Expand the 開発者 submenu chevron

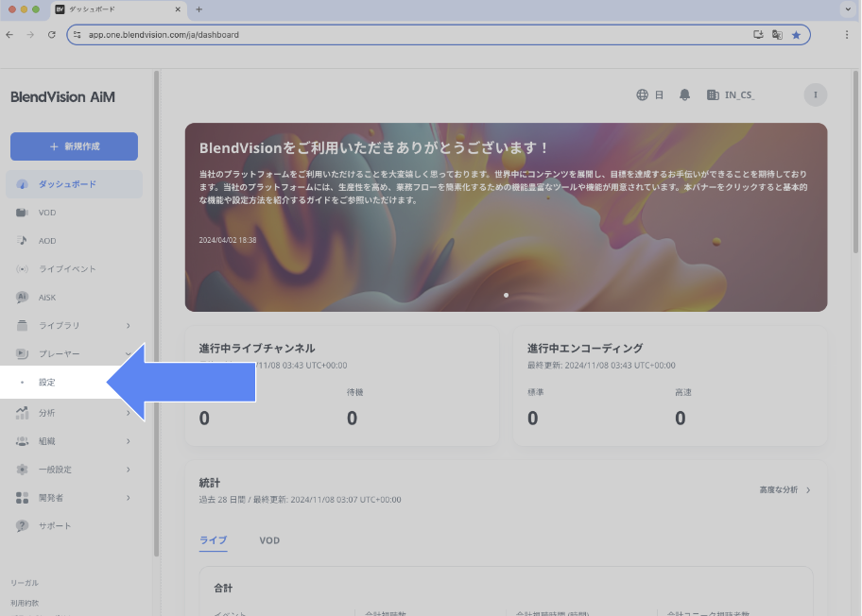click(x=129, y=498)
